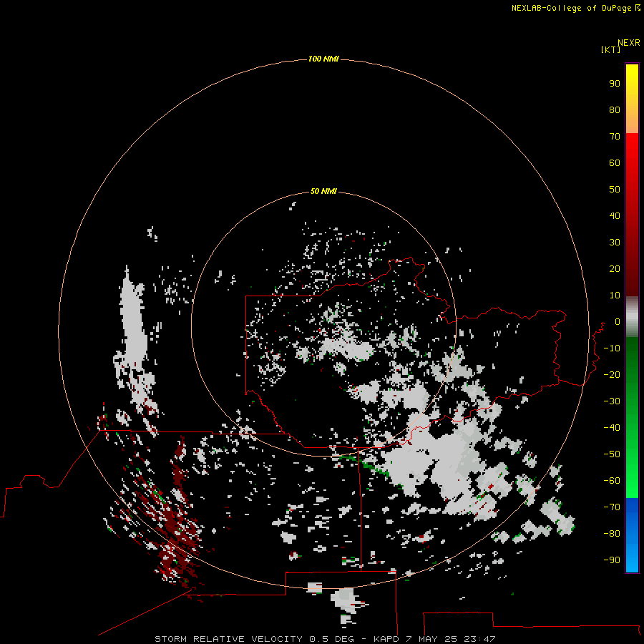Click the -30 value on the velocity scale
This screenshot has height=644, width=644.
click(x=612, y=401)
